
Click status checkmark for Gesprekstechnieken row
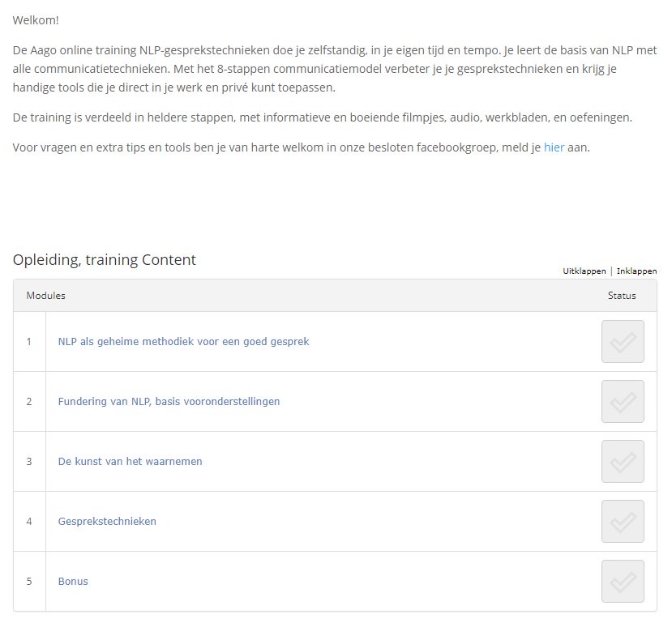623,522
